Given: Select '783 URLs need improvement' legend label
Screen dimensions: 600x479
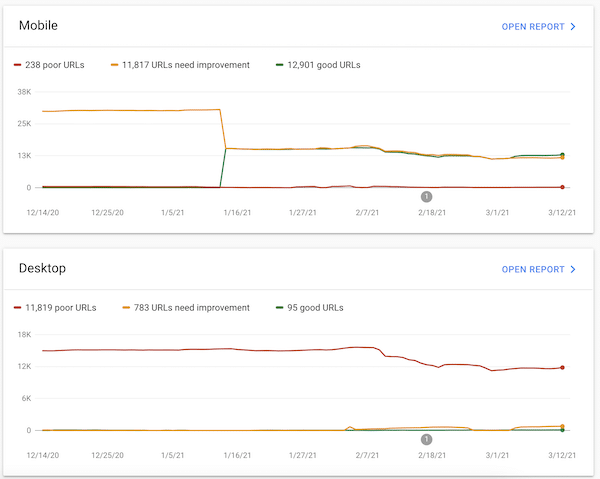Looking at the screenshot, I should click(x=192, y=308).
